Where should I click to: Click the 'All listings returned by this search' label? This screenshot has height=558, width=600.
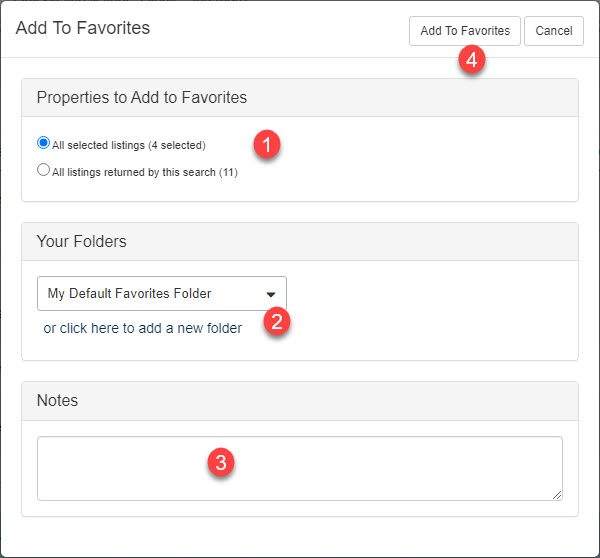[134, 172]
